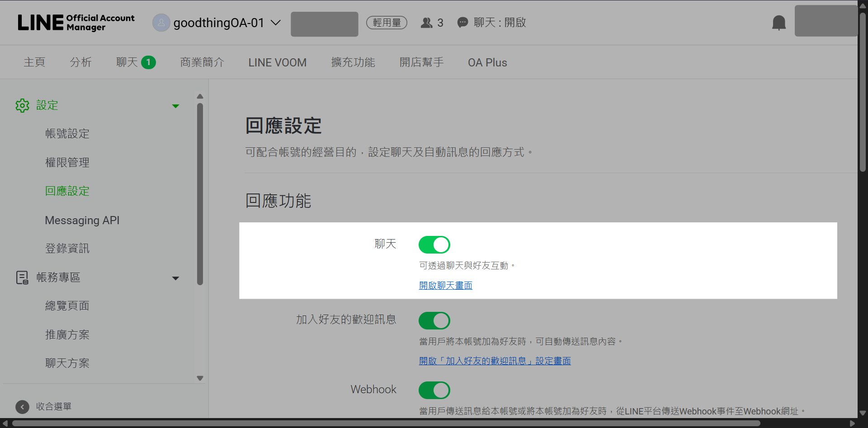Open 登錄資訊 in the sidebar

67,249
